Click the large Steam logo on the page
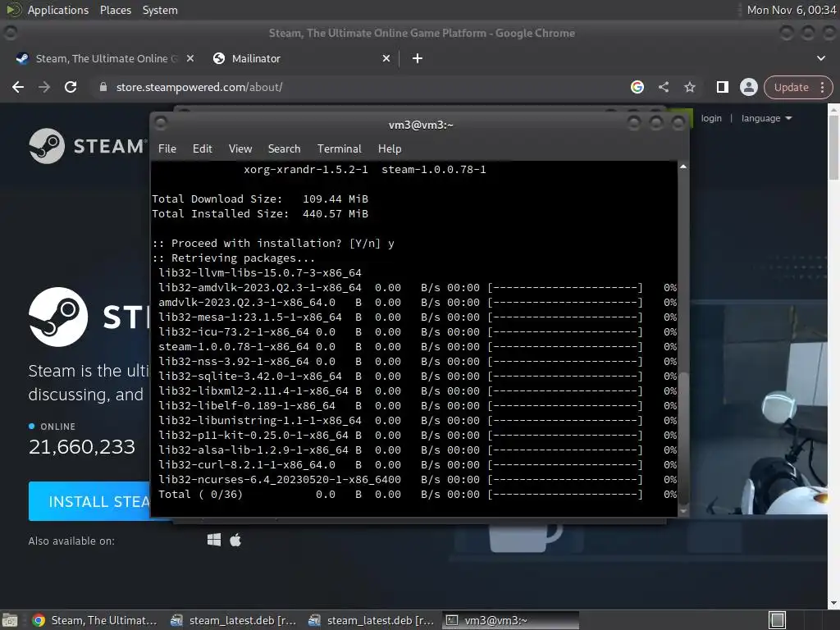Viewport: 840px width, 630px height. [x=58, y=317]
